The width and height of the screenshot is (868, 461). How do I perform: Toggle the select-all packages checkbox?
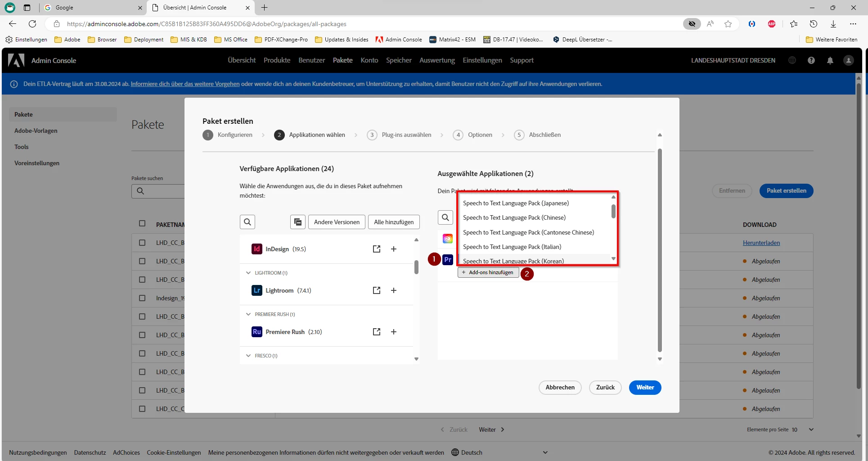point(142,224)
